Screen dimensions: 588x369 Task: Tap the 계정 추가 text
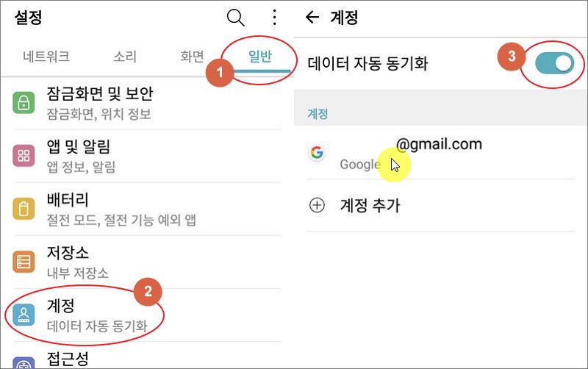(370, 205)
